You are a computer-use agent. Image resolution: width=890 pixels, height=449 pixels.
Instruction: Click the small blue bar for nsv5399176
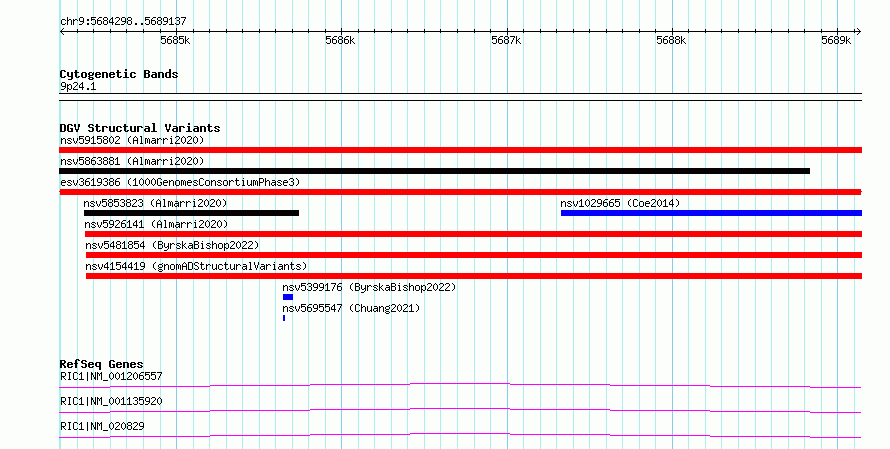pyautogui.click(x=288, y=297)
